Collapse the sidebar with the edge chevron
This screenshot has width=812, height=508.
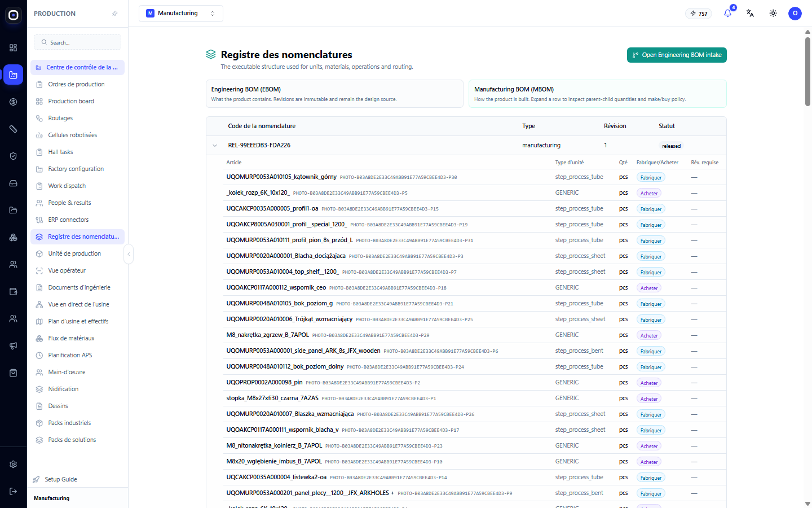(129, 254)
